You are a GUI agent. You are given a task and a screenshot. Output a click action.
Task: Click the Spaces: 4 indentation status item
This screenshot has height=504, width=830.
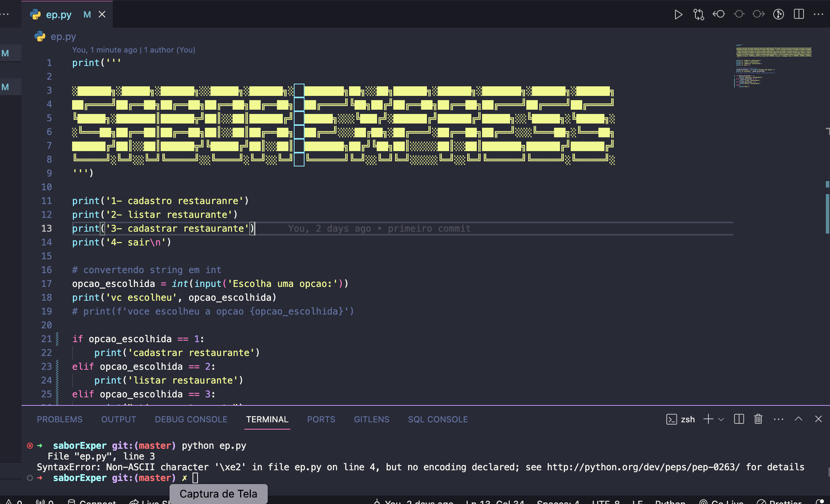tap(558, 502)
